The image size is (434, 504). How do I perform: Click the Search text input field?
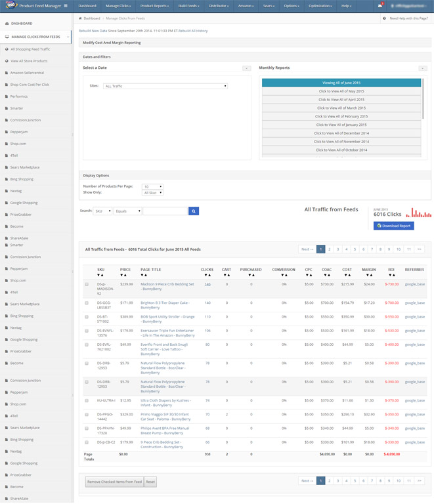pyautogui.click(x=165, y=211)
